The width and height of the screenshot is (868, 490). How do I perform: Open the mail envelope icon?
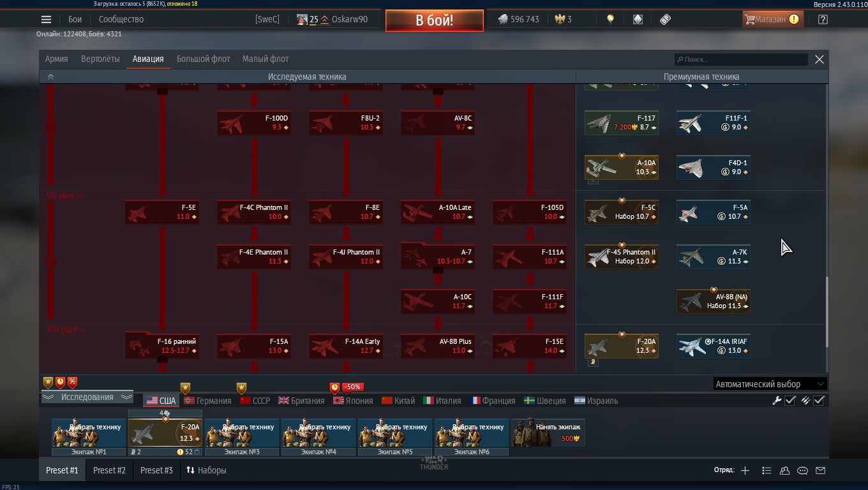(821, 470)
